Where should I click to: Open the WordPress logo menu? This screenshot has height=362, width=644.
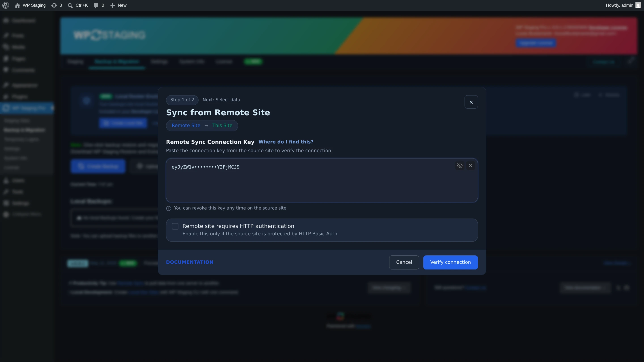(6, 5)
